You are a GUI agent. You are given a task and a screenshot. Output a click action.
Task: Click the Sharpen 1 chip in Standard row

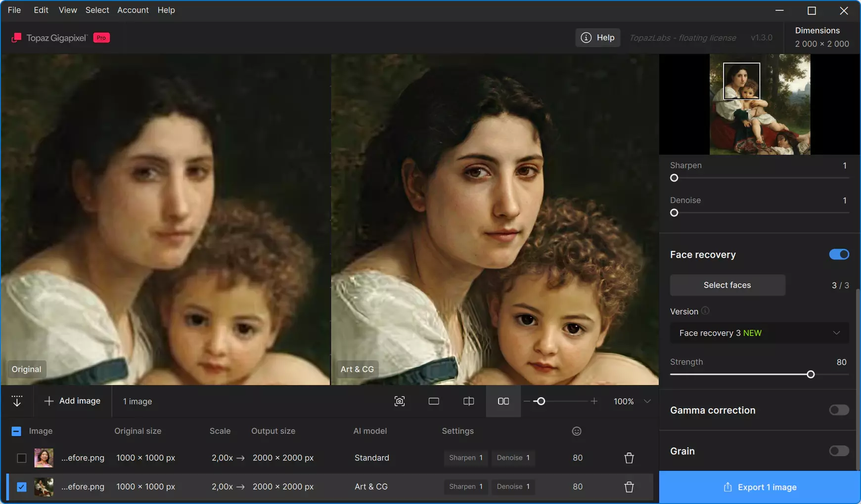(x=466, y=458)
